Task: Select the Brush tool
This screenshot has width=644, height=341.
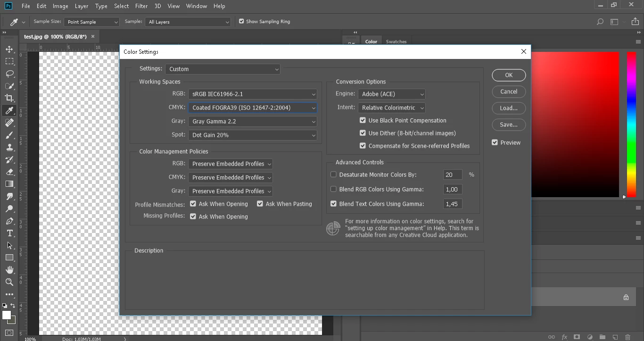Action: (x=9, y=135)
